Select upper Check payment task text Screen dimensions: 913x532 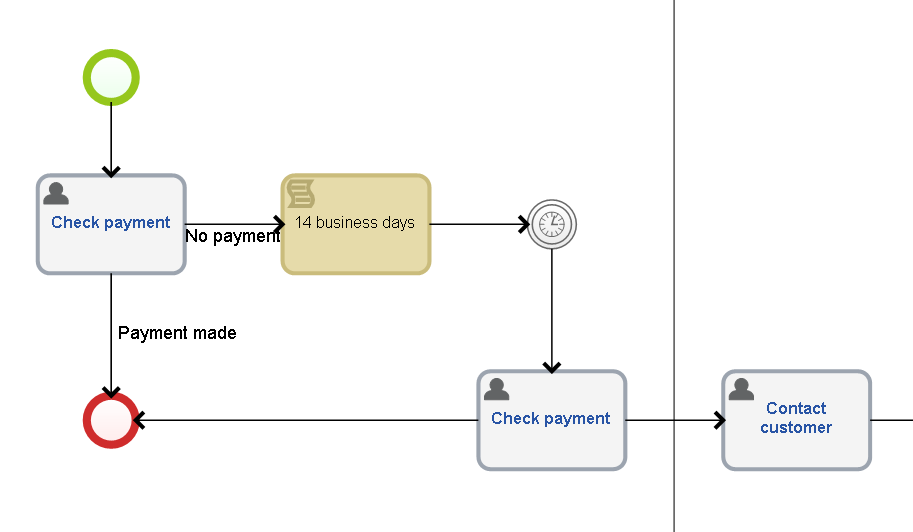111,223
